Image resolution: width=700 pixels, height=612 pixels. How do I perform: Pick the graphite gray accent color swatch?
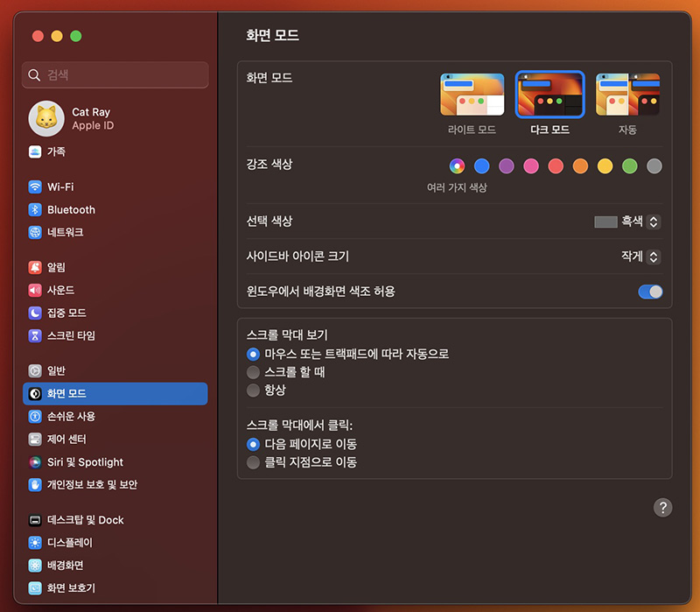654,166
